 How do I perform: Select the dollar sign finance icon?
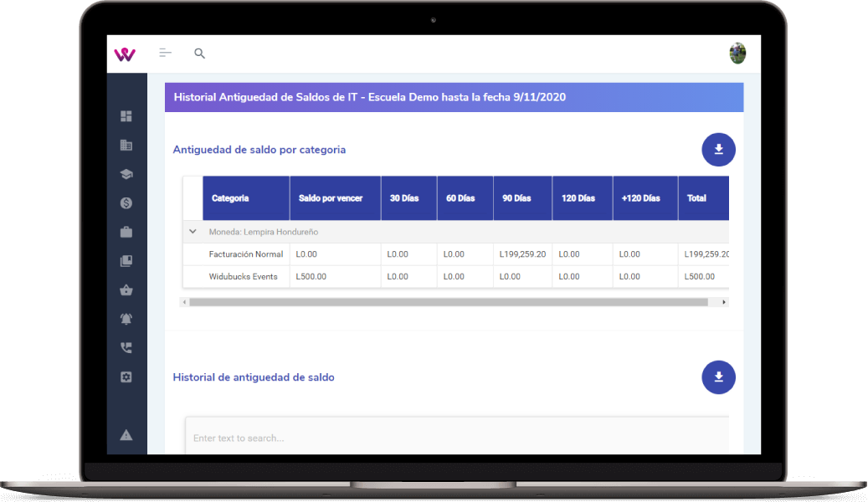[126, 203]
